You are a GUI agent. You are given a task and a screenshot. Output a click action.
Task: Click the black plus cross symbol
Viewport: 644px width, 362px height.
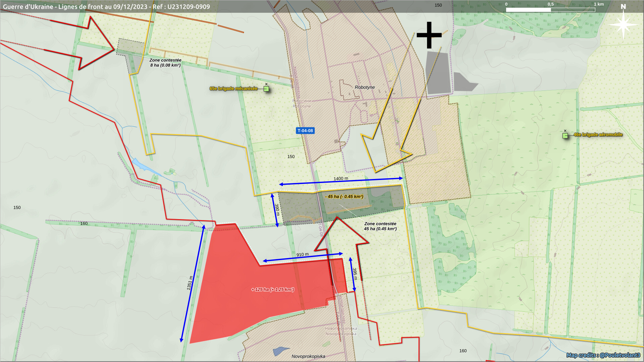point(429,35)
